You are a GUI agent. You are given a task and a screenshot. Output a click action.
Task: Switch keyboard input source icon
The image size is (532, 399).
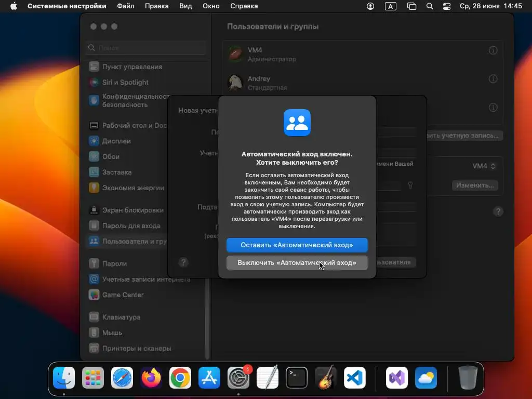coord(391,6)
